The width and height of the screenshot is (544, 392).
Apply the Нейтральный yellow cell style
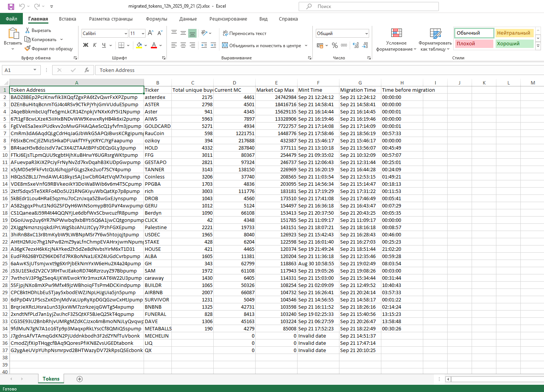tap(514, 33)
